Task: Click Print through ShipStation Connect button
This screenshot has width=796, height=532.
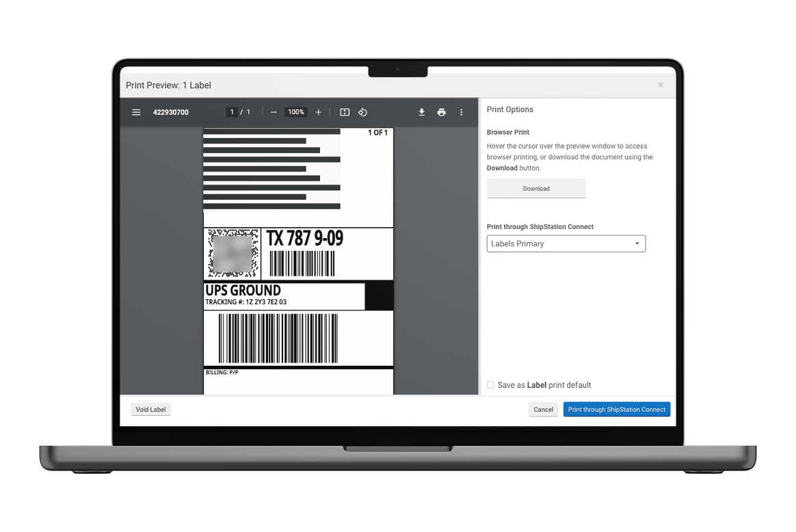Action: (x=616, y=410)
